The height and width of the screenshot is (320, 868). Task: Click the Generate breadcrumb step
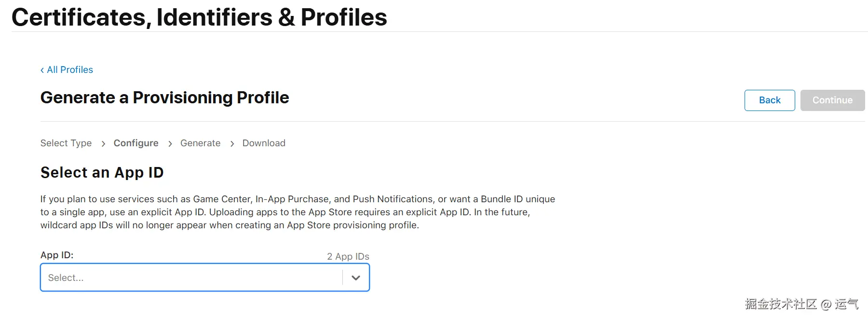pos(200,143)
